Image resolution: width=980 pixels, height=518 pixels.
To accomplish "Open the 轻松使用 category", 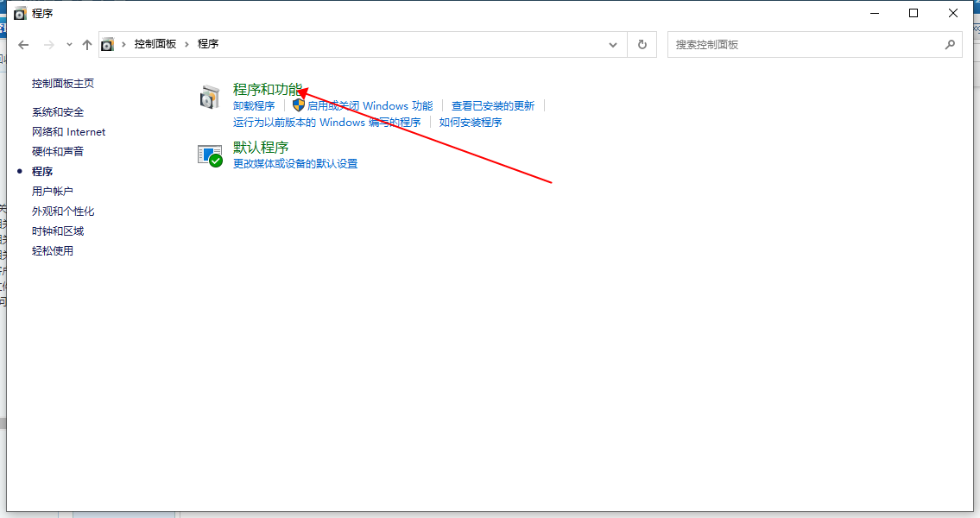I will tap(53, 250).
